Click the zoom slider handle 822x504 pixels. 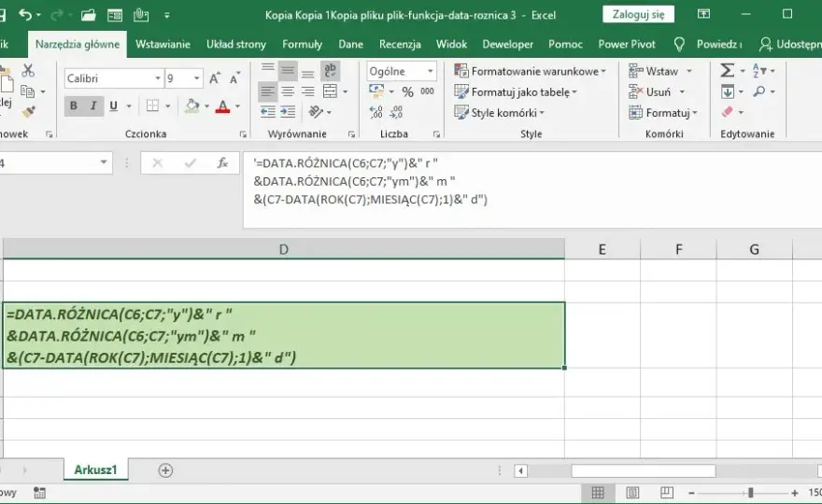tap(751, 493)
